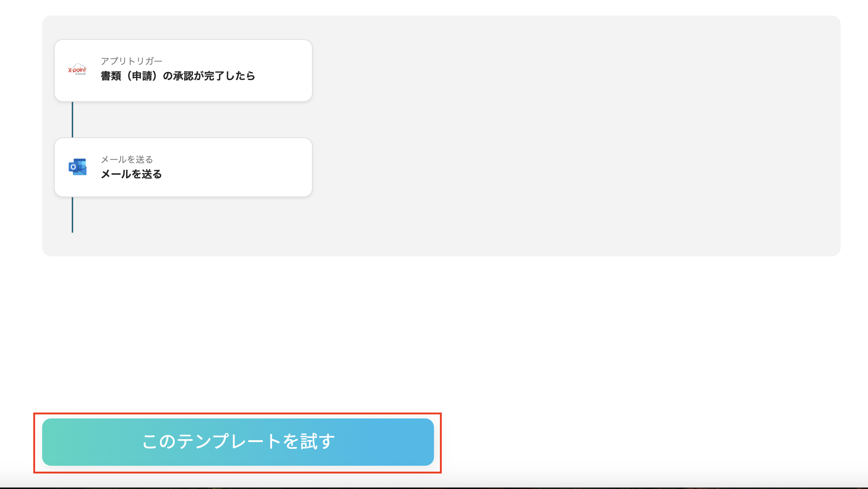868x489 pixels.
Task: Select the メールを送る action card
Action: [x=183, y=167]
